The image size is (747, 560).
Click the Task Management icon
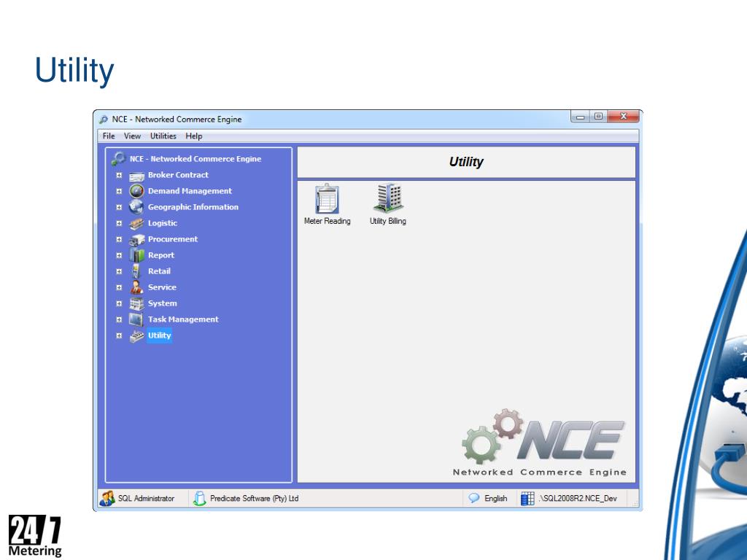pyautogui.click(x=136, y=319)
